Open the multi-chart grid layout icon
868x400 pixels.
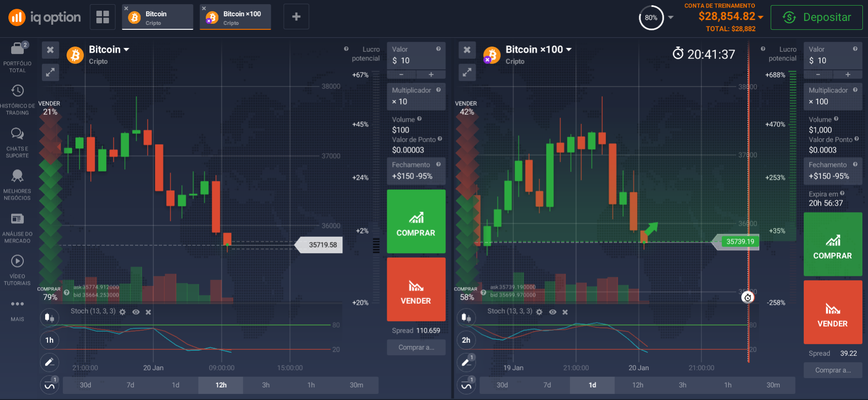pyautogui.click(x=102, y=17)
